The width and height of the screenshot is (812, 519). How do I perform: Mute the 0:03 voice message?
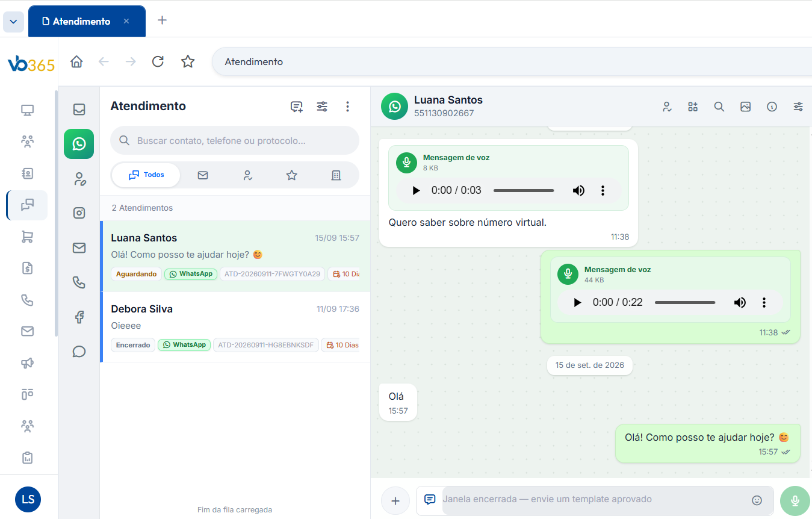tap(578, 190)
